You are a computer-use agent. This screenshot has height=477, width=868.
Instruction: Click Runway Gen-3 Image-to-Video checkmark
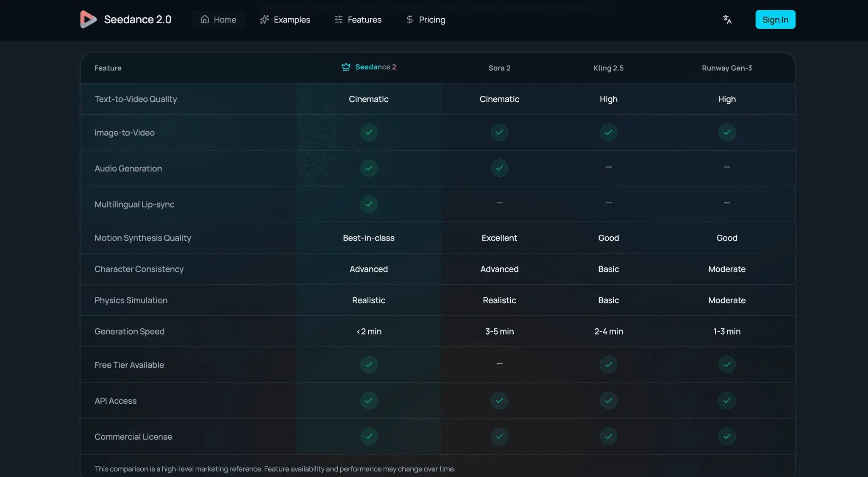tap(727, 133)
